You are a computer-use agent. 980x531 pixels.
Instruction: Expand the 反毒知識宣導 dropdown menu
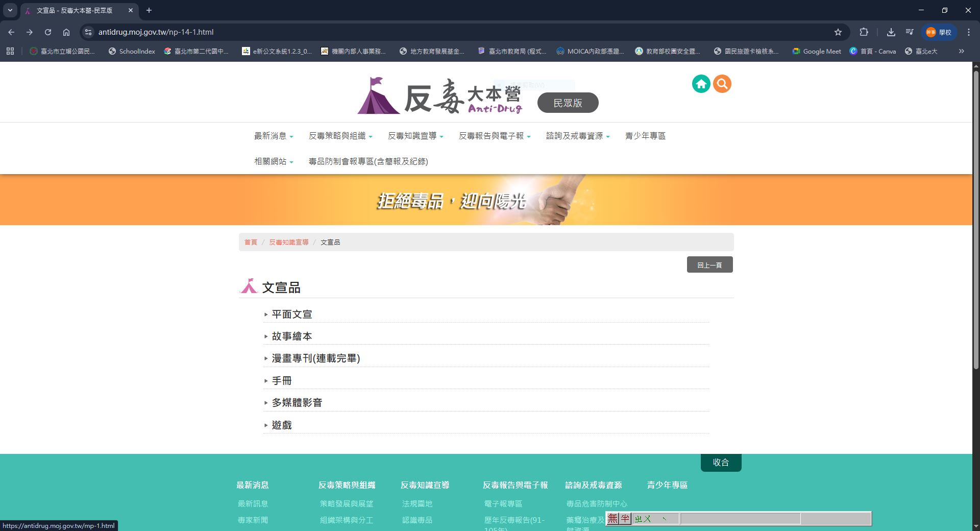415,136
